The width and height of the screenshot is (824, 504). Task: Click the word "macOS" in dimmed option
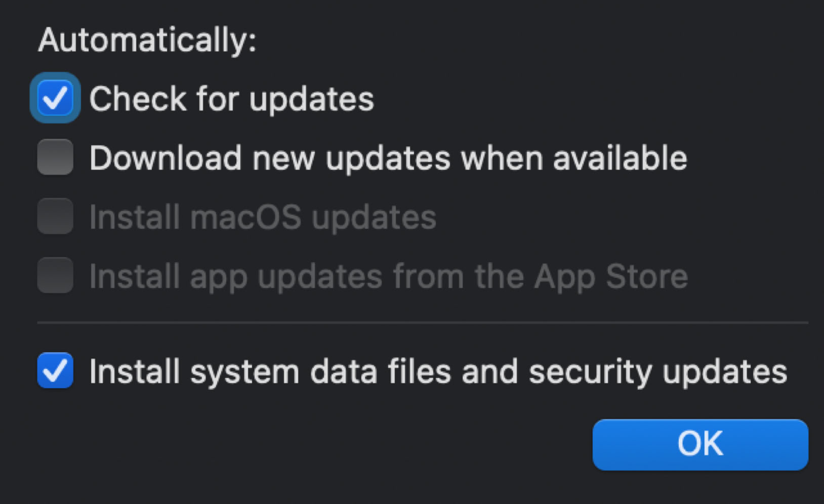246,217
